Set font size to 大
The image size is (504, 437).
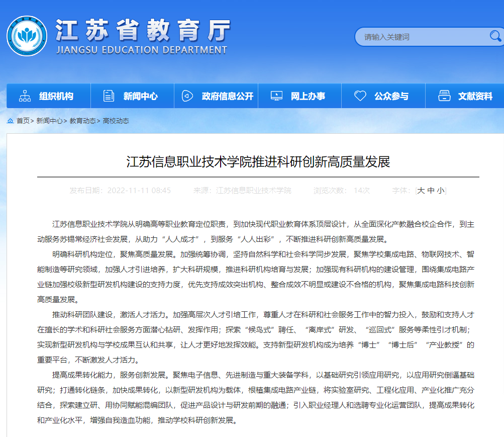421,191
